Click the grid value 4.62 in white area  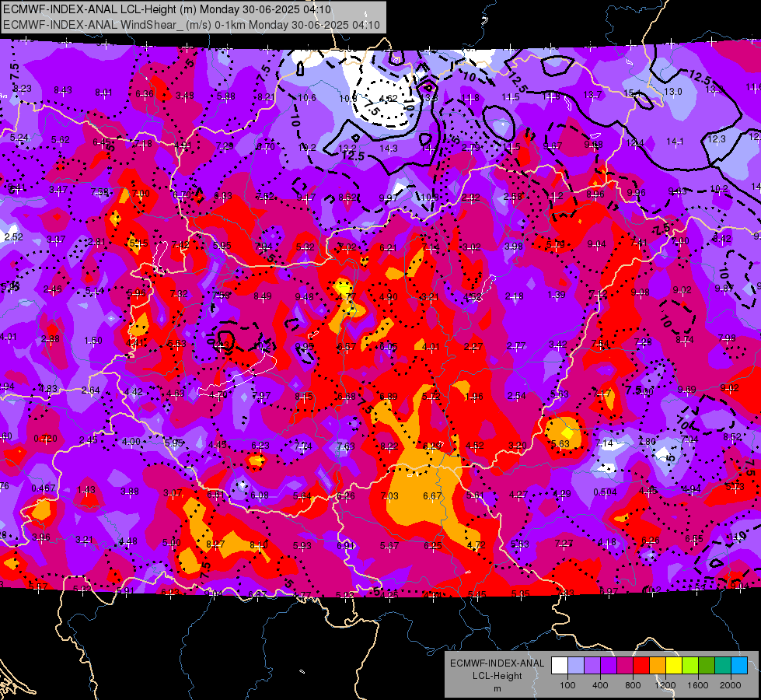pos(388,99)
